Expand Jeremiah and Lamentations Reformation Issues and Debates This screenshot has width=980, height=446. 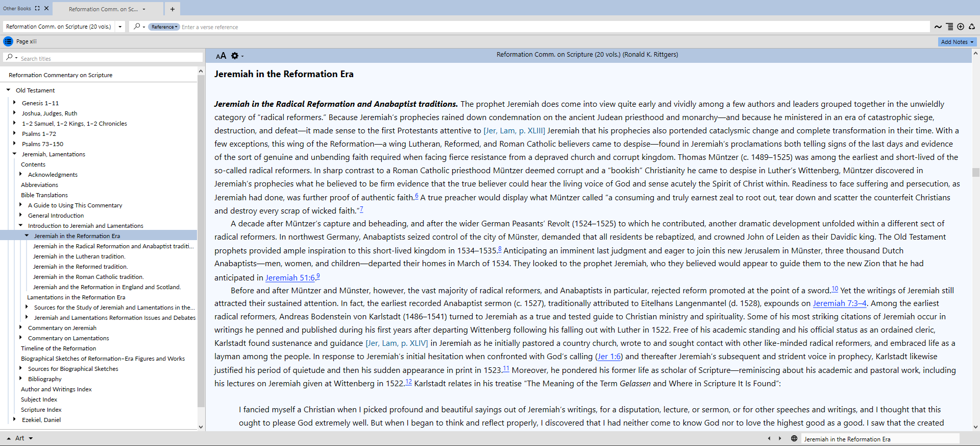[x=27, y=317]
